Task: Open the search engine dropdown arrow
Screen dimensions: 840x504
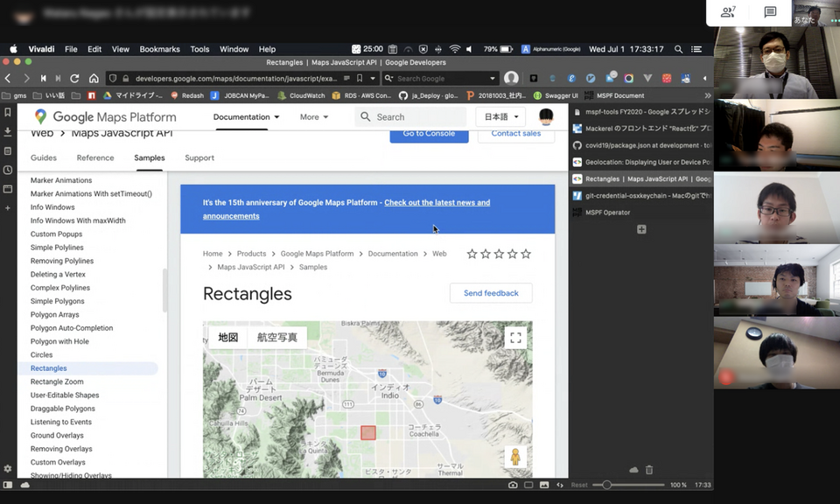Action: 493,78
